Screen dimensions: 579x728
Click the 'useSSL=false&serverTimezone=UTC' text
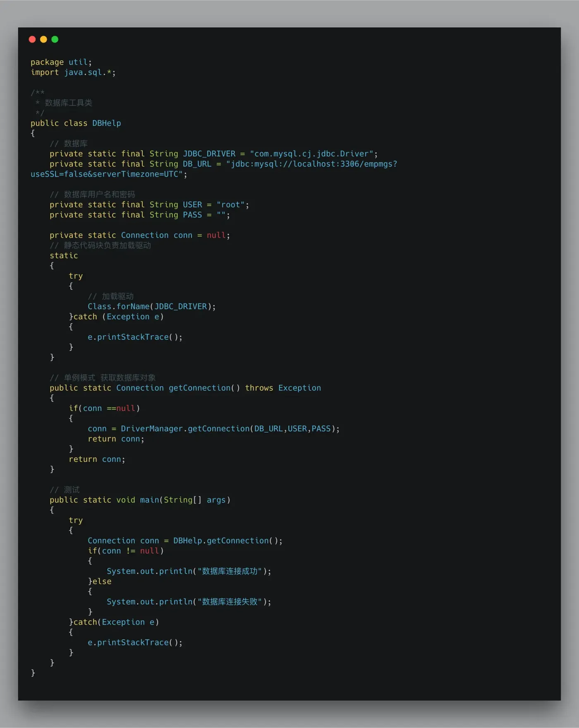tap(104, 174)
